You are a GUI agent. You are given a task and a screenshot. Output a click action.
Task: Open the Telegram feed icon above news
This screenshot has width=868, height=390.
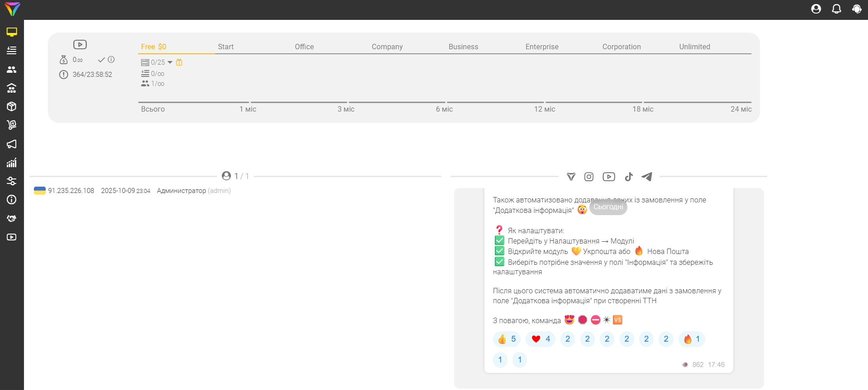647,177
